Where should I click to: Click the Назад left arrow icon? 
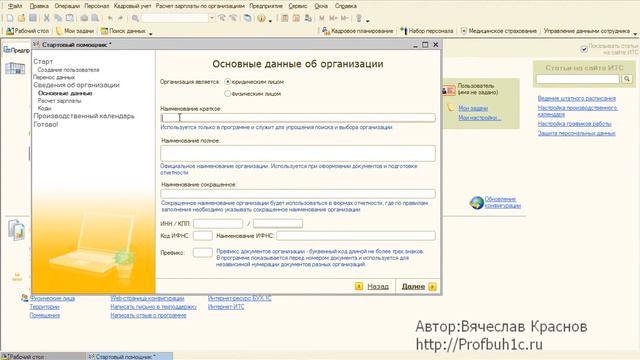359,287
